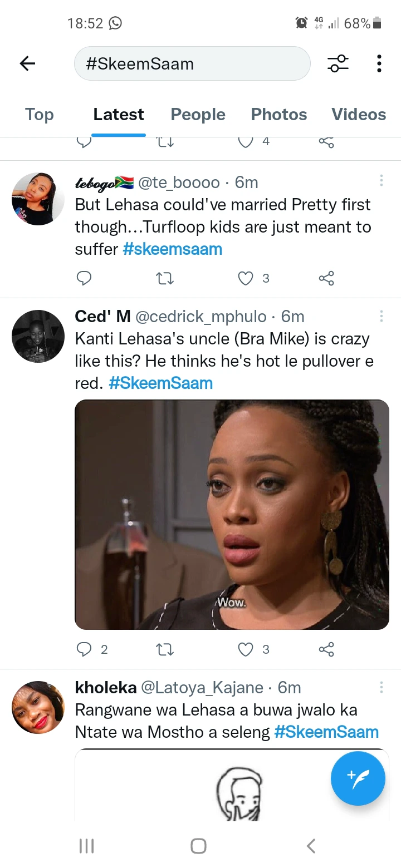
Task: Tap the back arrow beside search box
Action: coord(27,63)
